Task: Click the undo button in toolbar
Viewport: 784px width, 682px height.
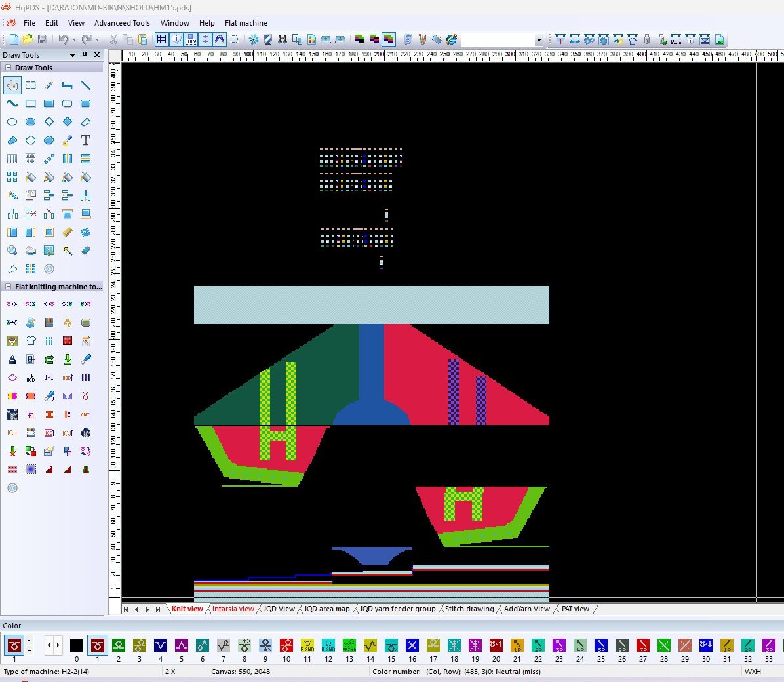Action: tap(63, 39)
